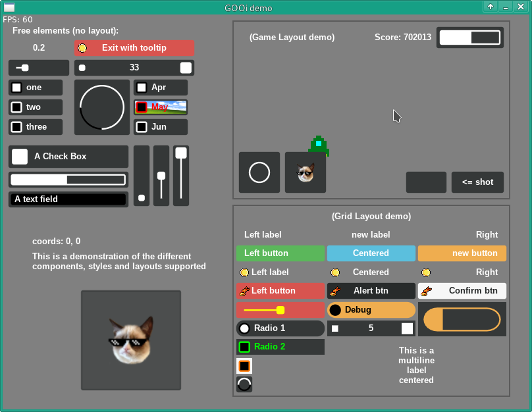This screenshot has height=412, width=532.
Task: Click the Alert btn button
Action: [x=371, y=291]
